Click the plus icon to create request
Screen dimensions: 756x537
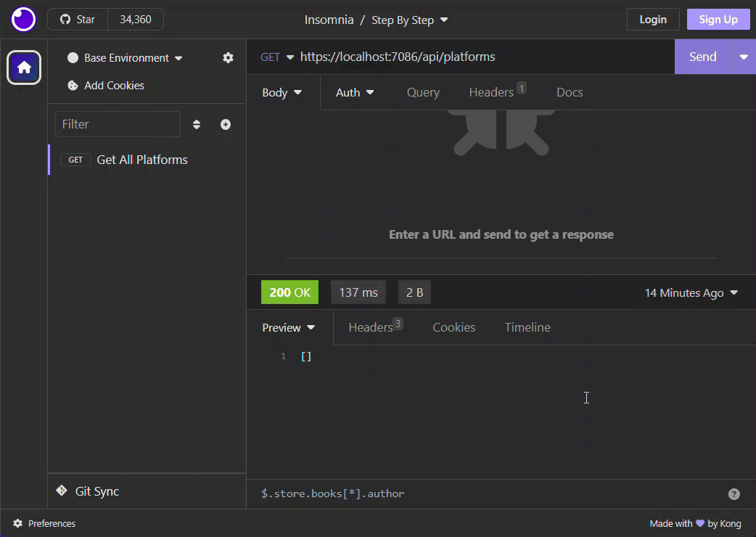coord(225,124)
